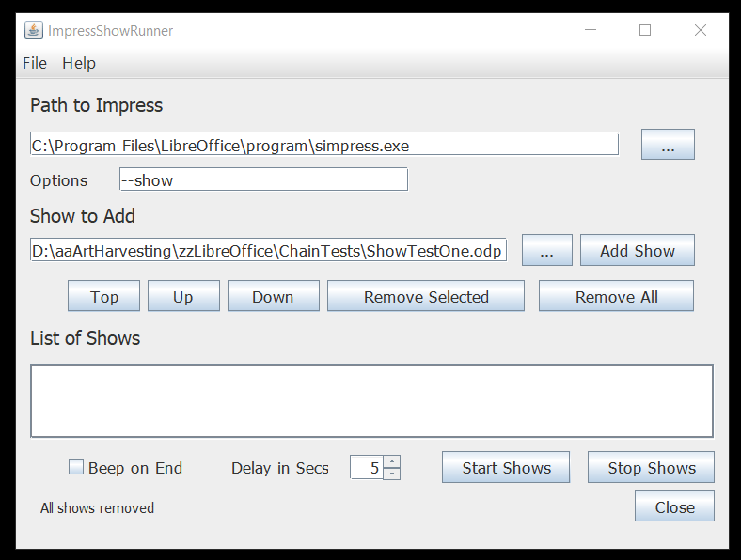Screen dimensions: 741x560
Task: Move selected show Up
Action: (183, 296)
